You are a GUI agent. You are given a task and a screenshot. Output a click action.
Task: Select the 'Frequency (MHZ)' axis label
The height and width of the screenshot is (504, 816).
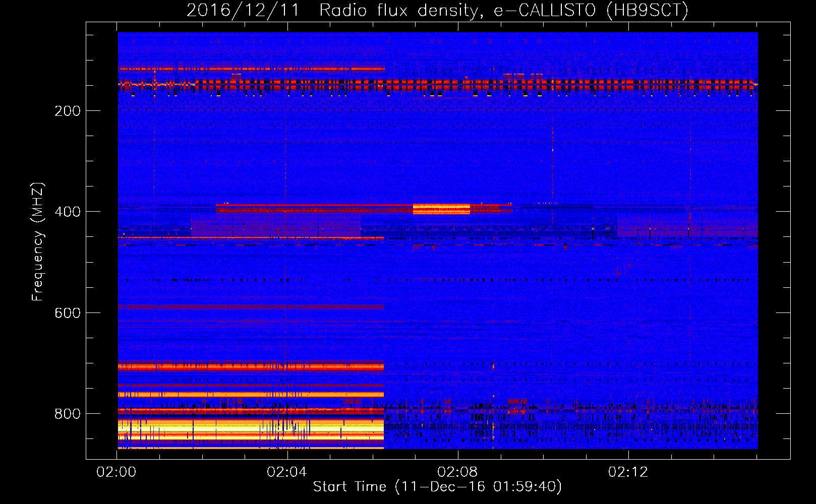point(38,242)
